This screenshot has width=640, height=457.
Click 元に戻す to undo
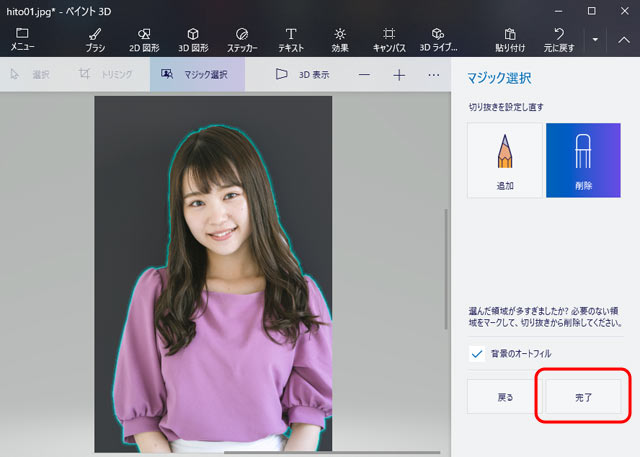point(559,40)
